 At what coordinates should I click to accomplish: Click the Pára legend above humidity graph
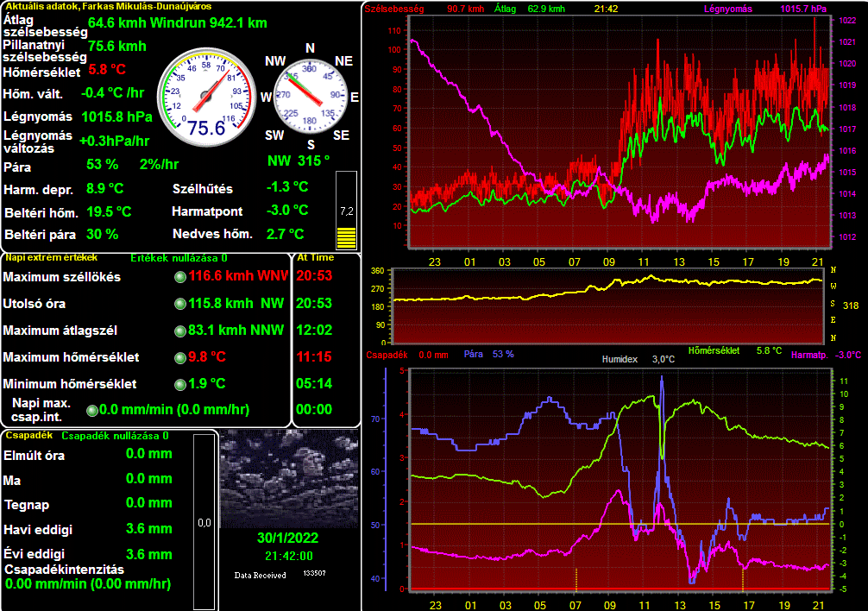(472, 354)
